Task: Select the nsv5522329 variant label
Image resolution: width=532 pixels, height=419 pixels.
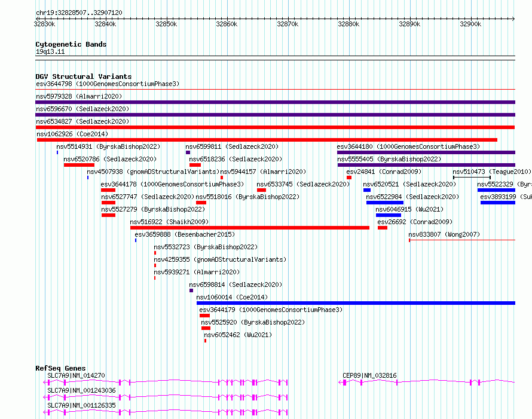Action: 504,184
